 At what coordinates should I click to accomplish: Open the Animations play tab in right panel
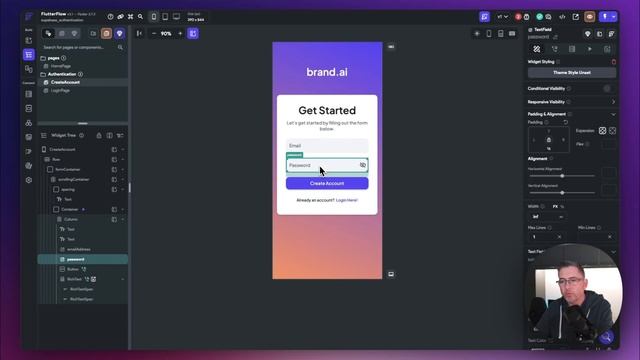pos(590,49)
